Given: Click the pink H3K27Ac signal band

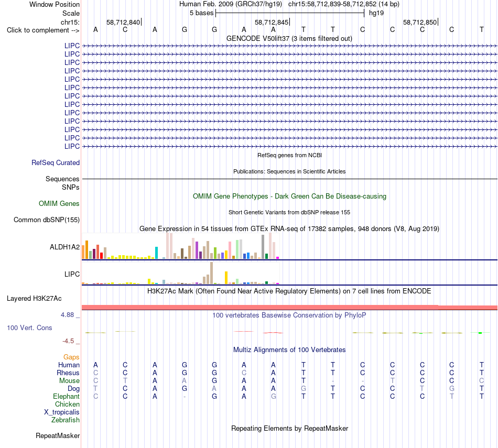Looking at the screenshot, I should tap(289, 307).
